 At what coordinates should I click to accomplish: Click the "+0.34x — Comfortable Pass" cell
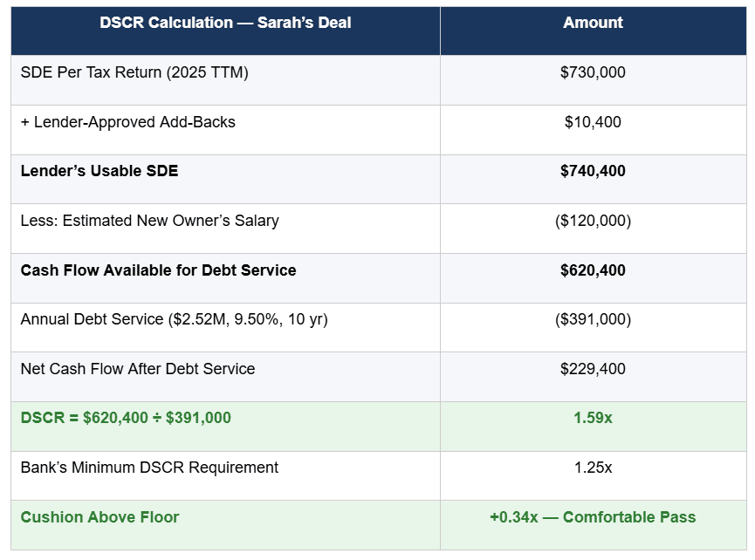pyautogui.click(x=593, y=517)
